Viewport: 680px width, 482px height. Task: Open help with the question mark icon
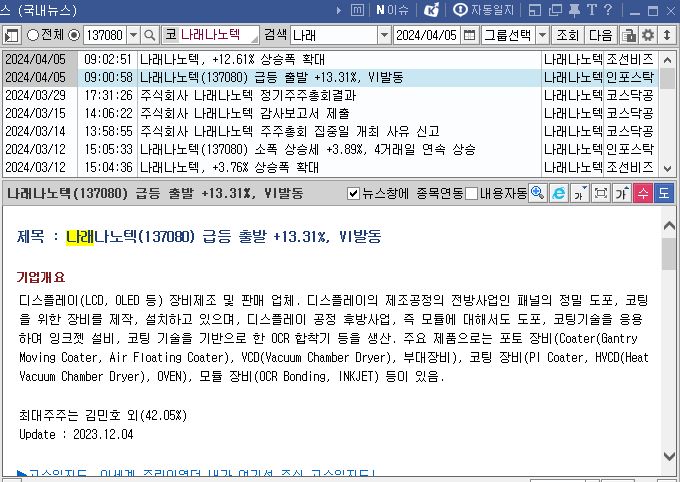coord(608,10)
